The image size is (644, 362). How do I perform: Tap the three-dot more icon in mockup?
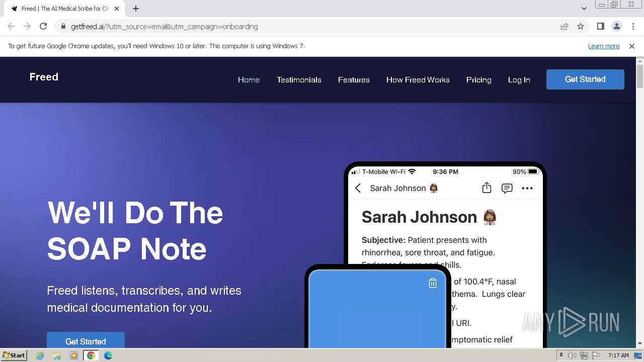[527, 188]
